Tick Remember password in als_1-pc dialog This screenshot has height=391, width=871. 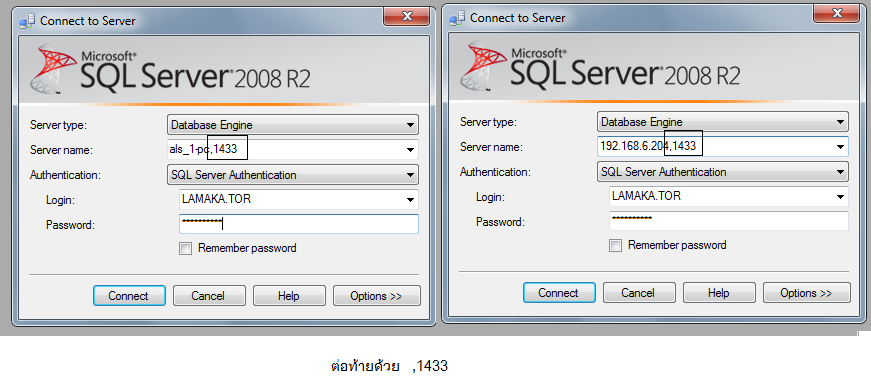click(x=186, y=248)
